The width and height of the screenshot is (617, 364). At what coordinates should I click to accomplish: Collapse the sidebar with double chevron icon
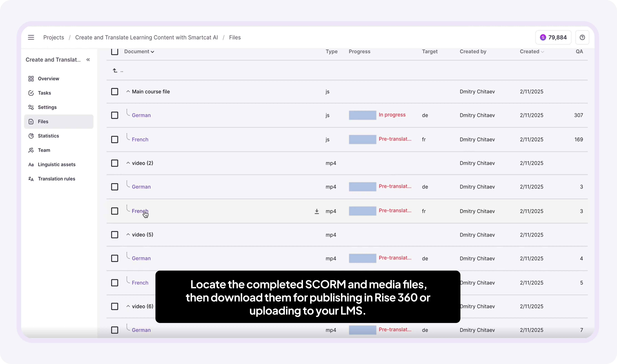[x=88, y=60]
